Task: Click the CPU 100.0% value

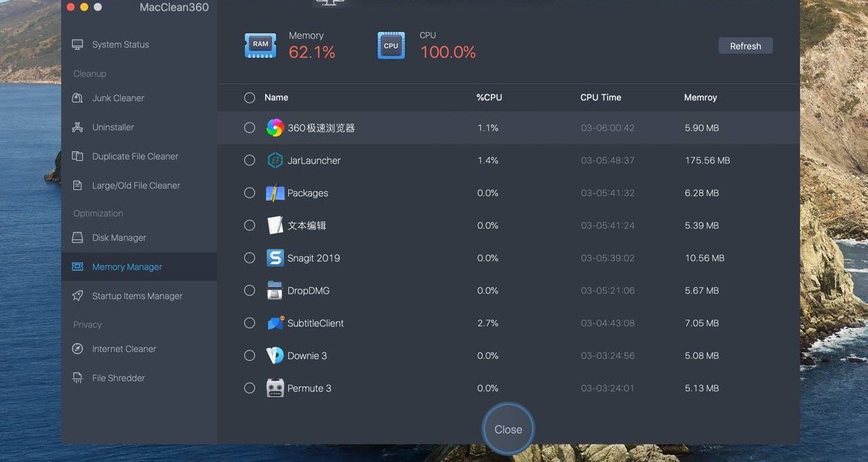Action: coord(448,52)
